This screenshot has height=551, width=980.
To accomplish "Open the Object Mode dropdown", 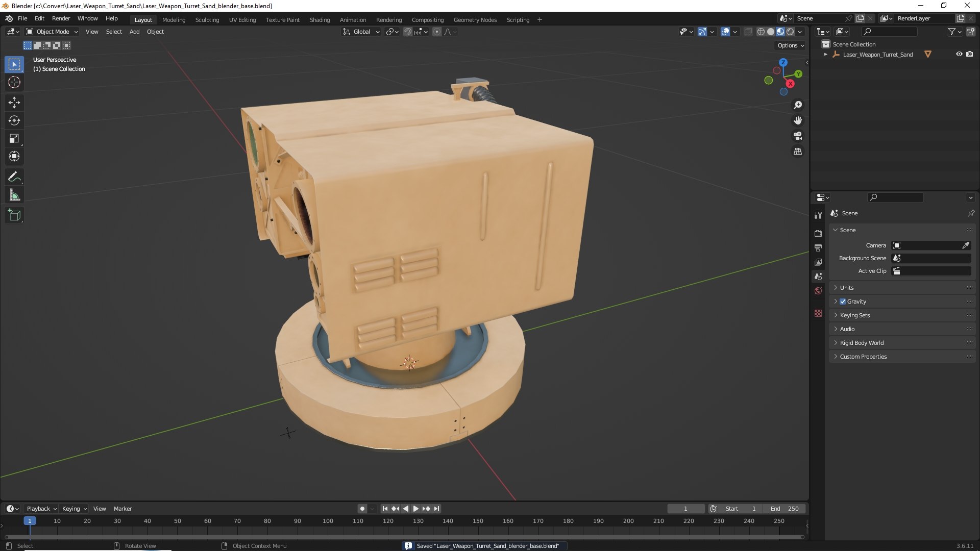I will (x=52, y=32).
